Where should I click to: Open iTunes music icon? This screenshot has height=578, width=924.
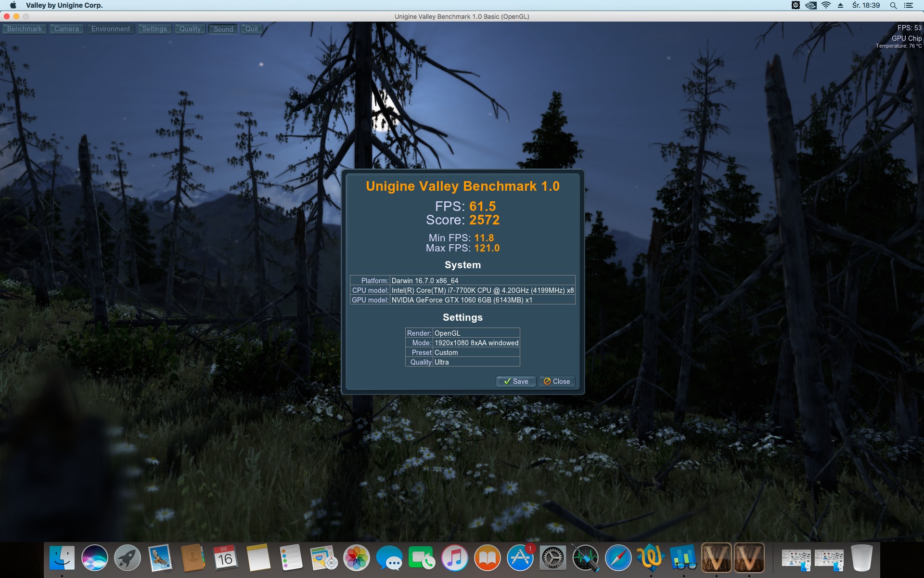click(455, 558)
